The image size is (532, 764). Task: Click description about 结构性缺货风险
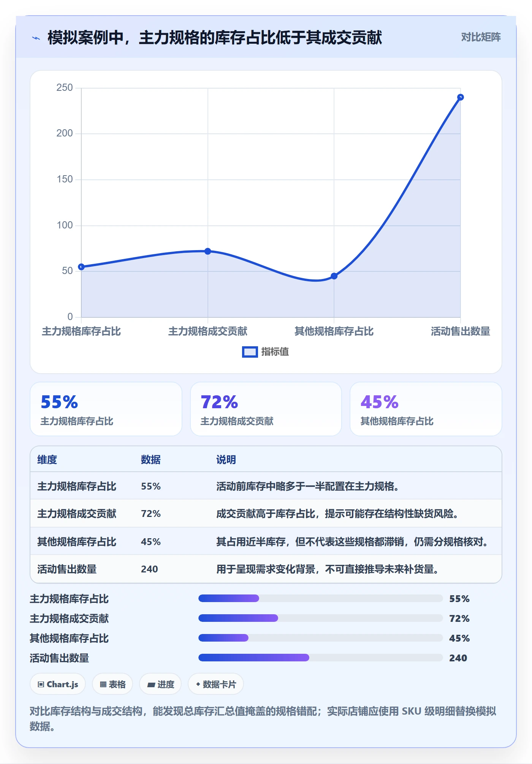click(x=337, y=514)
